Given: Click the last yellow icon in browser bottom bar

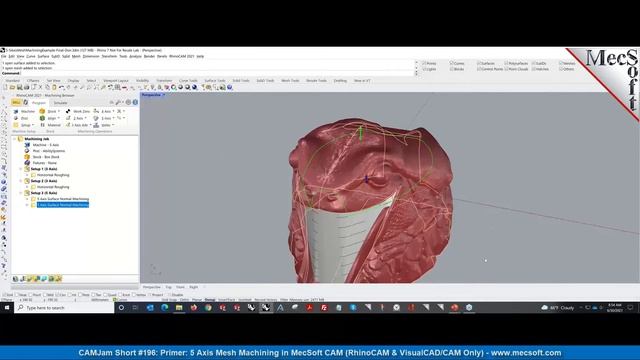Looking at the screenshot, I should 58,279.
